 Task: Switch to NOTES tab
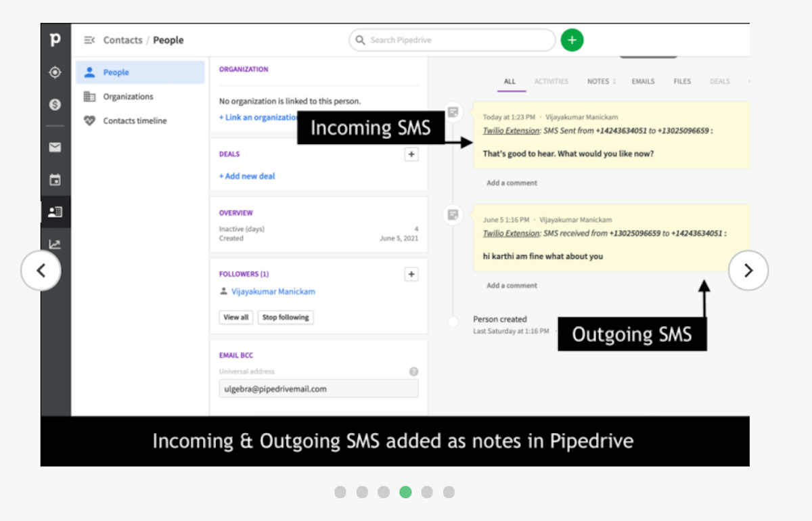pyautogui.click(x=601, y=81)
